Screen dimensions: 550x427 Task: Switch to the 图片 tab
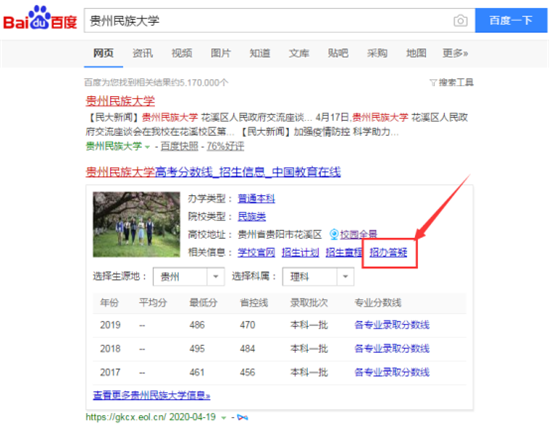point(221,53)
